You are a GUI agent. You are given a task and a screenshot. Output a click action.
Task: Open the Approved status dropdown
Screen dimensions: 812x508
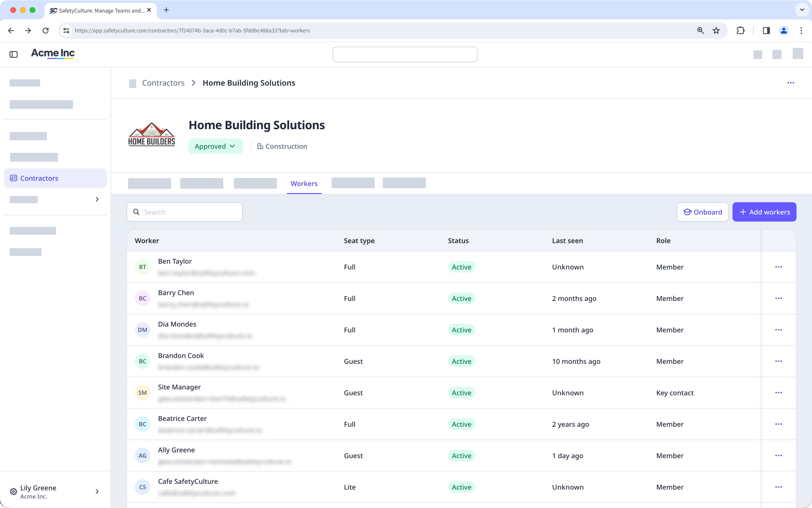216,146
